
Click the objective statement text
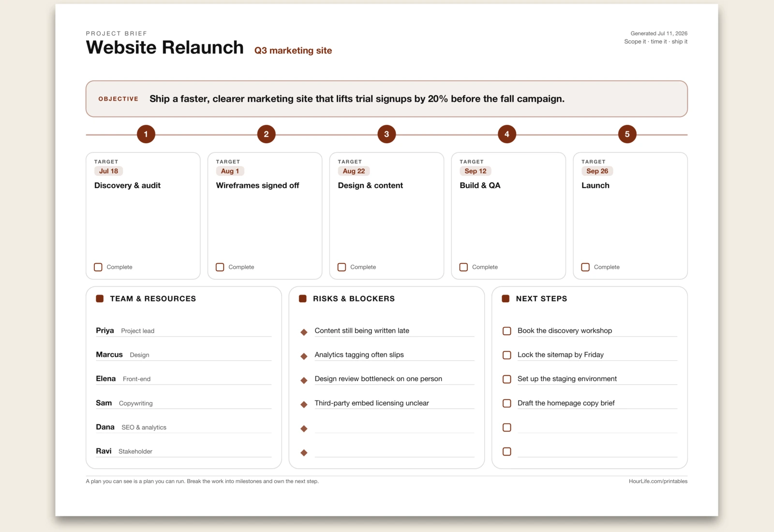(x=357, y=99)
